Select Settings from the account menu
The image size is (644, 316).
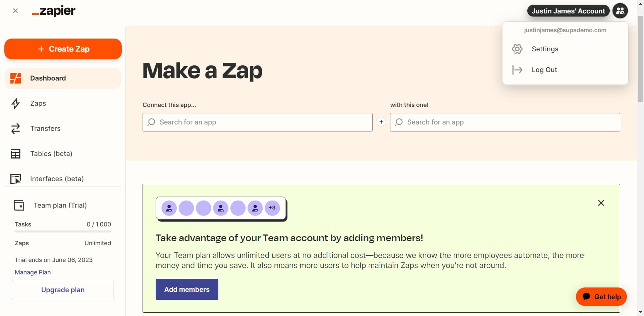[545, 49]
